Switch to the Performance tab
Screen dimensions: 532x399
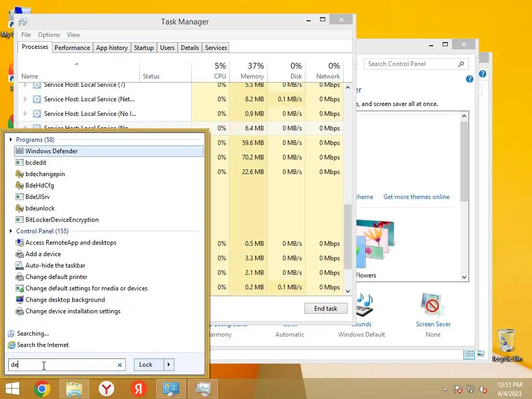click(72, 48)
